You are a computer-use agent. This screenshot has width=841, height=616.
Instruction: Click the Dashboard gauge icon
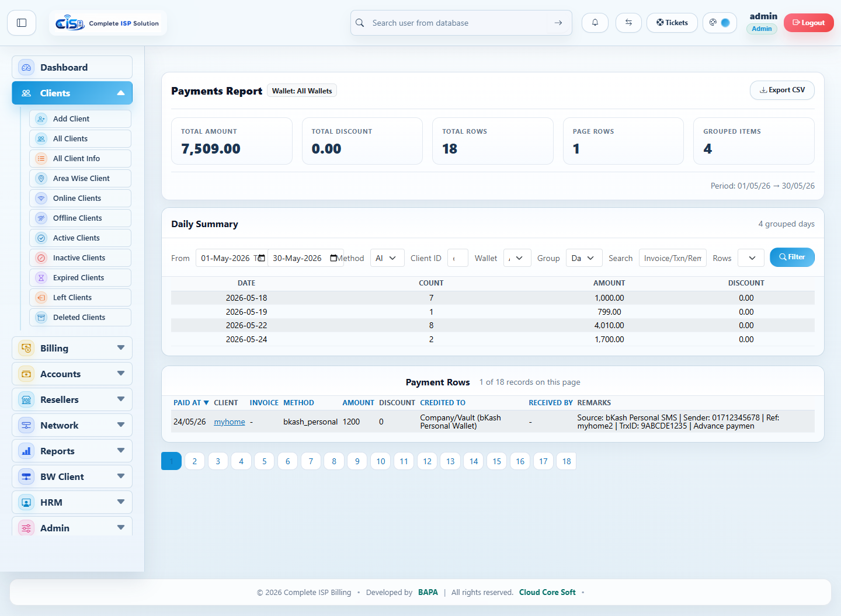(26, 68)
